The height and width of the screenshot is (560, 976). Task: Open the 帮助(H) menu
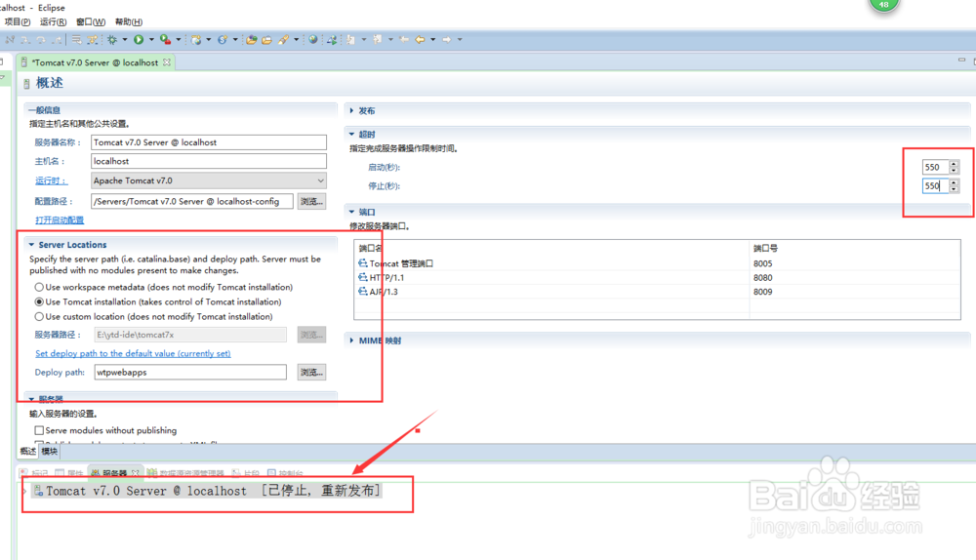129,21
